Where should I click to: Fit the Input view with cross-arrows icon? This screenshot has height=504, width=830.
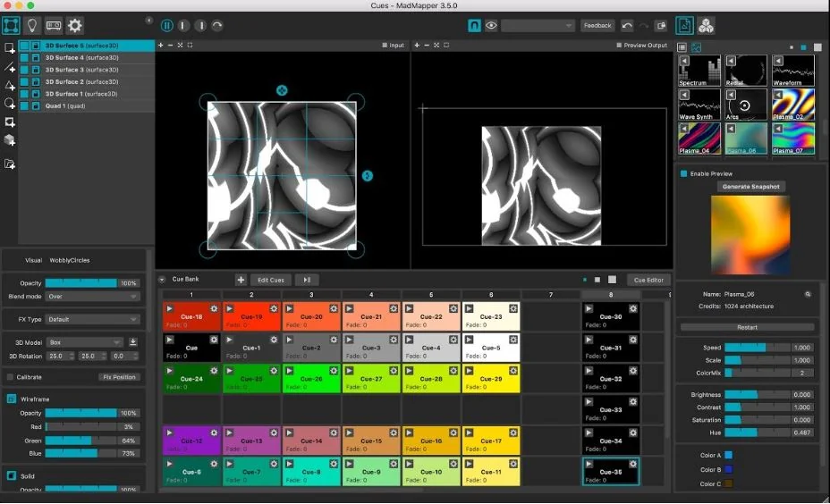(x=181, y=46)
